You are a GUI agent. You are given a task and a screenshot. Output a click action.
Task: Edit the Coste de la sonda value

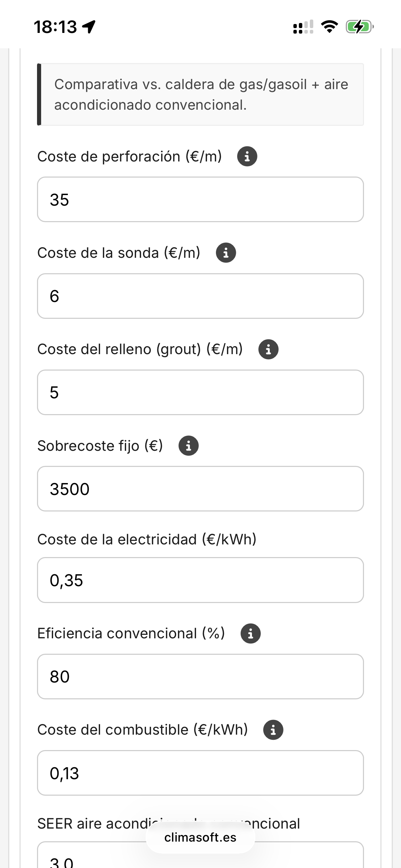point(200,296)
